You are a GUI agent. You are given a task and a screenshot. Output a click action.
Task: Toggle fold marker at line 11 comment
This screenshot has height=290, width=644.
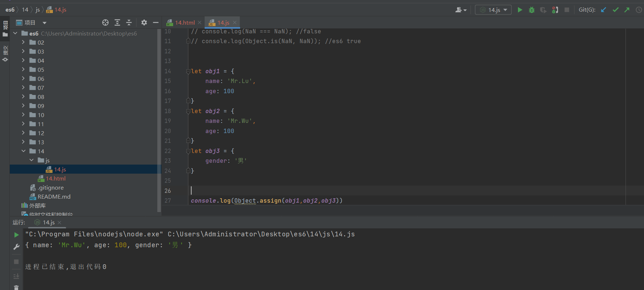point(188,41)
